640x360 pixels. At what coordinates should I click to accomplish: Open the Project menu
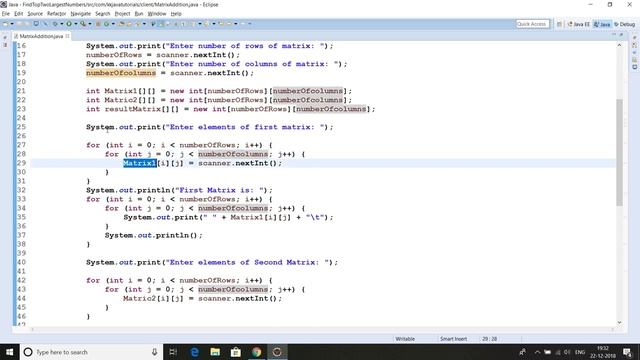pos(122,13)
